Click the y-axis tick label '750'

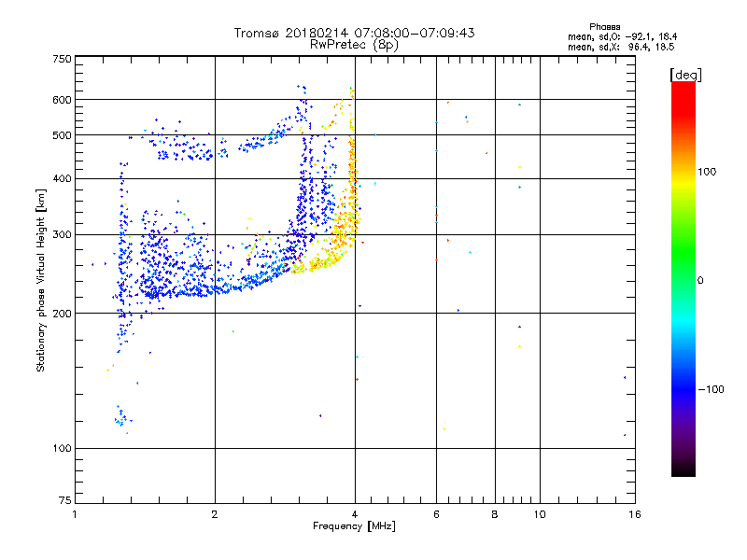(x=62, y=59)
